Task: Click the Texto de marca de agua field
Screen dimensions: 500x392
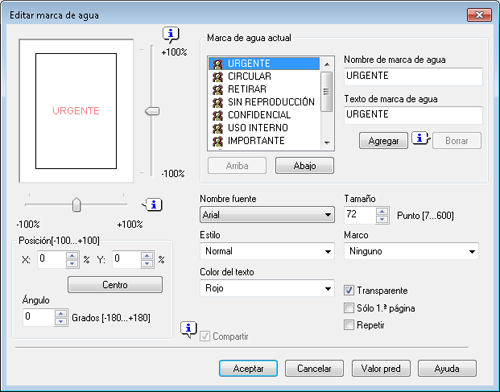Action: click(x=413, y=115)
